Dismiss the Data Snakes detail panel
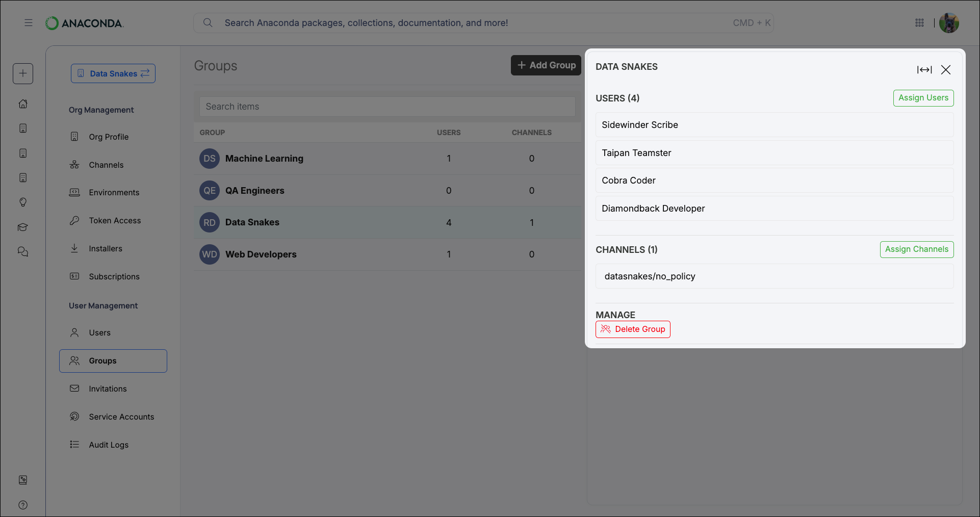This screenshot has height=517, width=980. [x=946, y=69]
